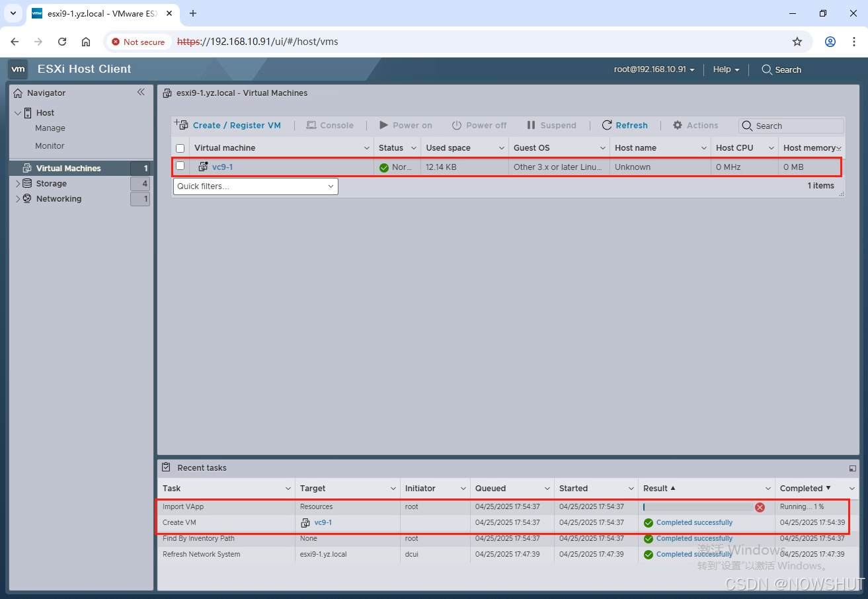Click Completed successfully for Refresh Network System
The image size is (868, 599).
pos(694,554)
